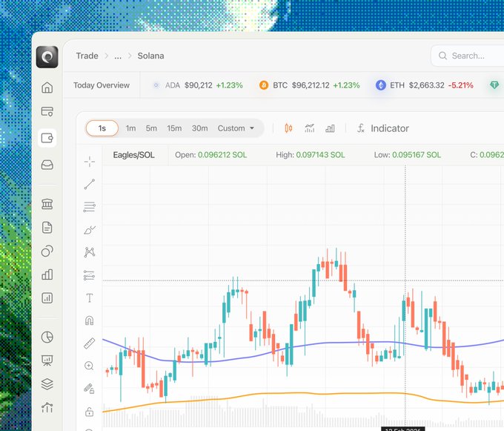This screenshot has width=504, height=431.
Task: Switch to line chart type
Action: (x=310, y=128)
